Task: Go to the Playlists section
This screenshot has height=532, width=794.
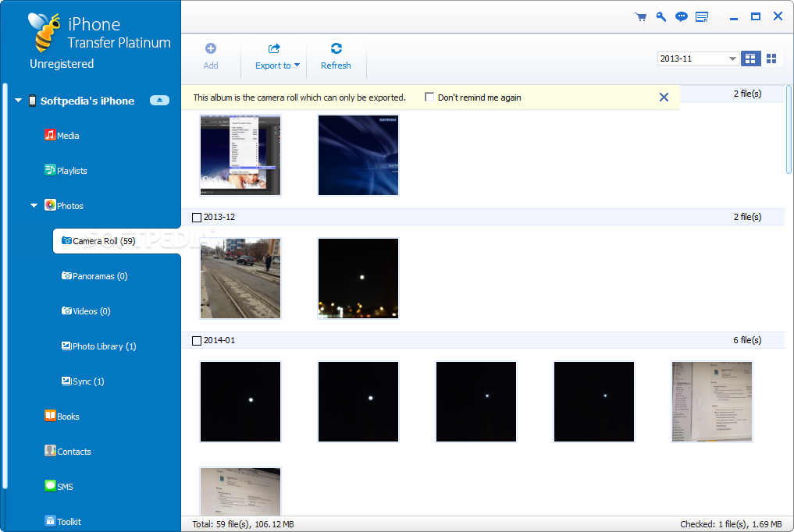Action: tap(72, 171)
